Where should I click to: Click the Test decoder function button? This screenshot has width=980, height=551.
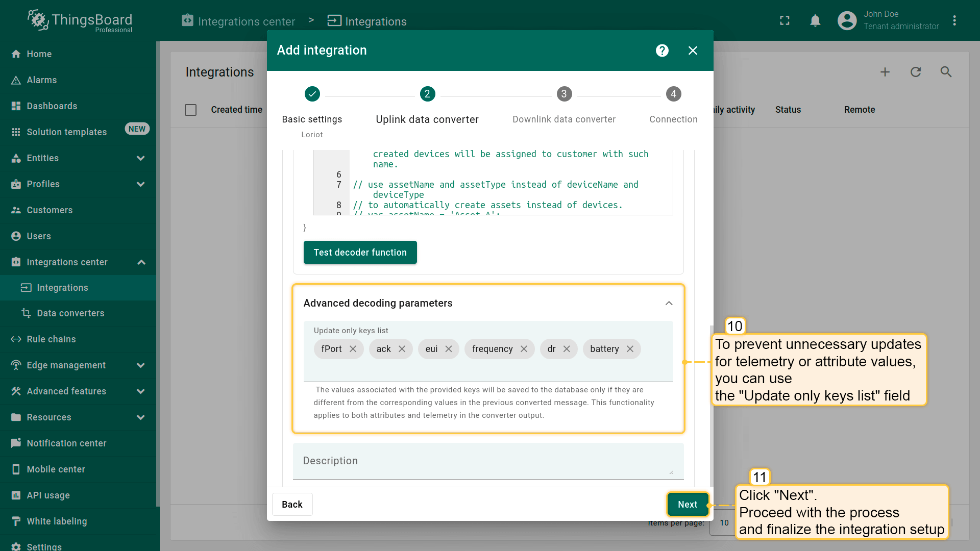click(360, 253)
